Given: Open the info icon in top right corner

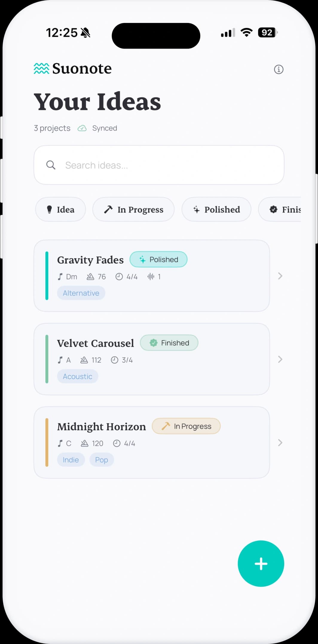Looking at the screenshot, I should pos(278,69).
